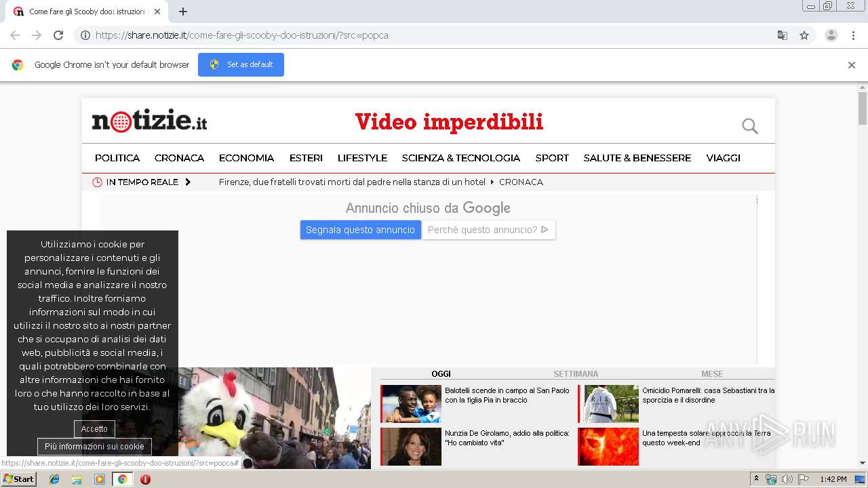This screenshot has width=868, height=488.
Task: Click the Chrome taskbar icon
Action: click(122, 479)
